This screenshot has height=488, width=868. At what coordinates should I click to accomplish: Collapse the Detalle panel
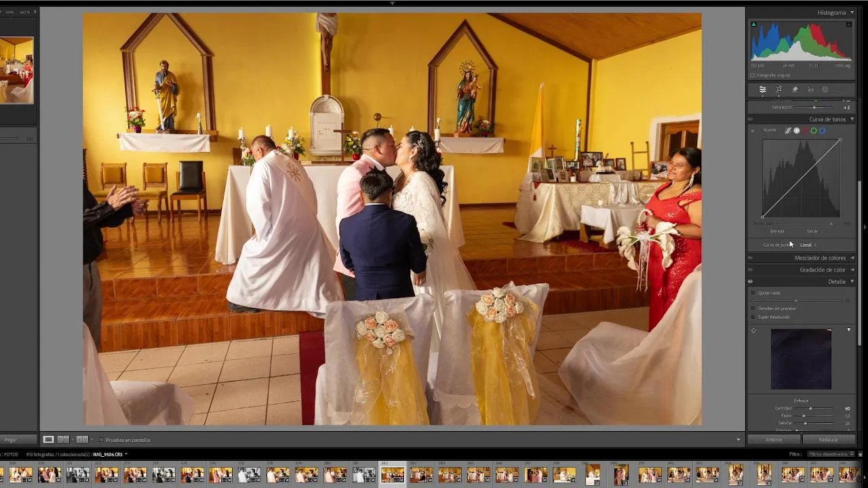[x=852, y=281]
